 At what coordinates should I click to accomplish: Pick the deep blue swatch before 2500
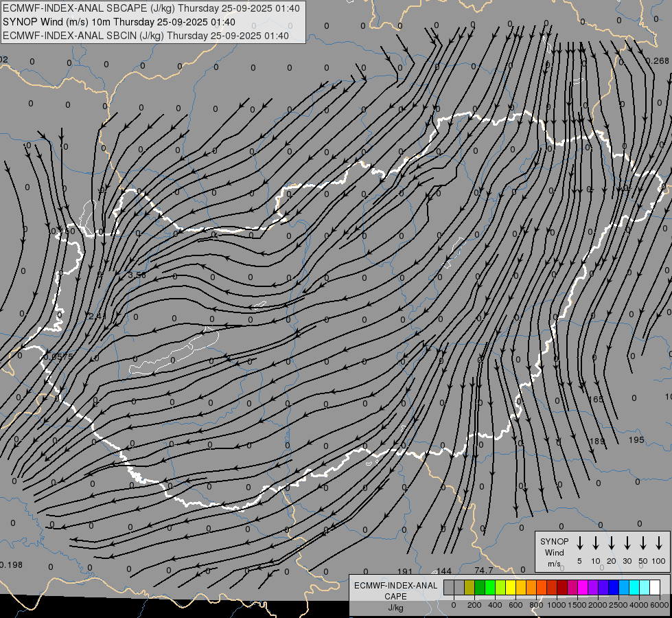(614, 587)
